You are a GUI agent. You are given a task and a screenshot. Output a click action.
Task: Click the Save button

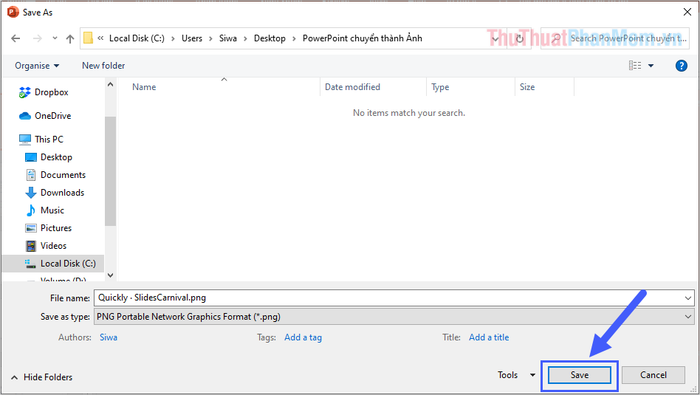[579, 375]
